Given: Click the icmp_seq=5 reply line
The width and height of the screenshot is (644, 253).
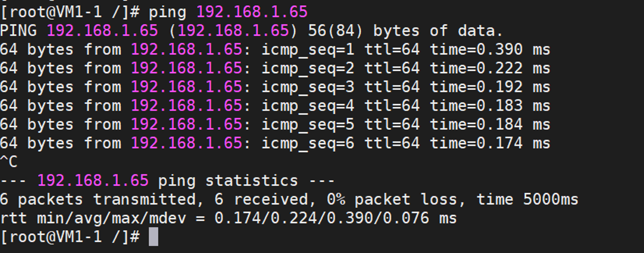Looking at the screenshot, I should coord(275,124).
